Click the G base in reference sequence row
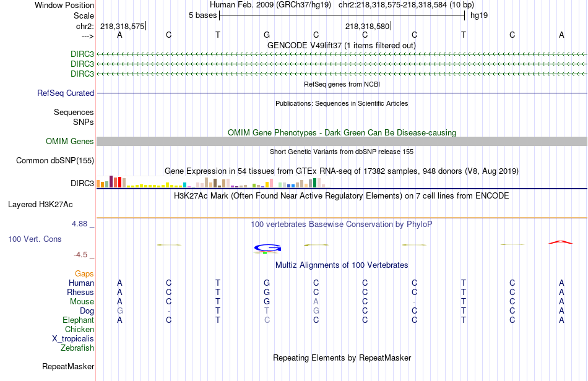Screen dimensions: 588x381 click(x=267, y=35)
